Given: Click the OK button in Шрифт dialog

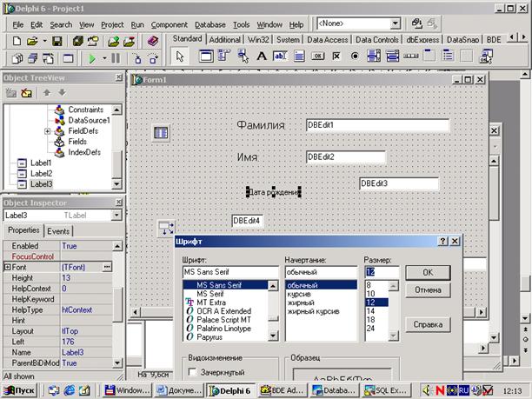Looking at the screenshot, I should click(x=428, y=272).
